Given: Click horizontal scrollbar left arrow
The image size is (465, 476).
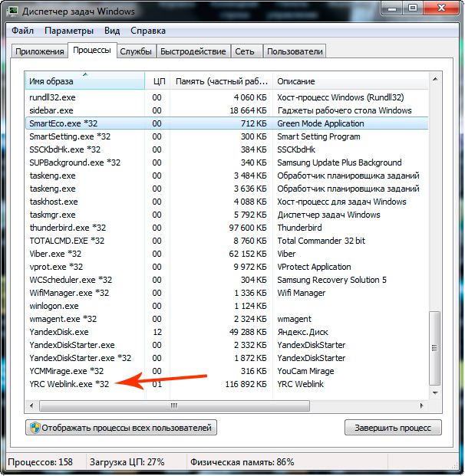Looking at the screenshot, I should pyautogui.click(x=31, y=405).
